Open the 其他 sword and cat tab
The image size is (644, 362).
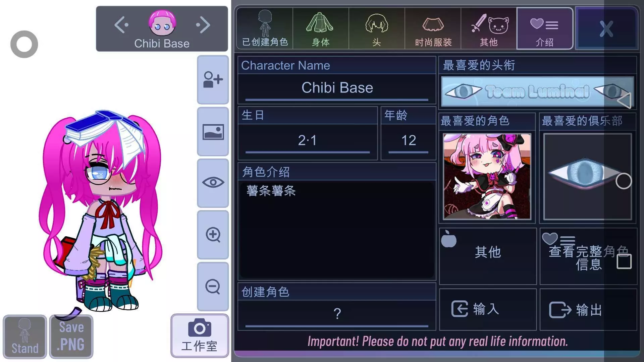(489, 29)
